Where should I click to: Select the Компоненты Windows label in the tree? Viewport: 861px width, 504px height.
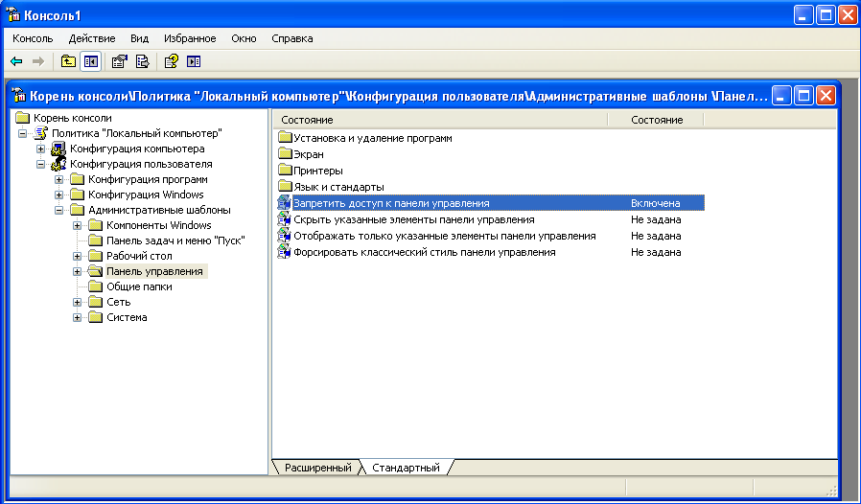point(159,225)
